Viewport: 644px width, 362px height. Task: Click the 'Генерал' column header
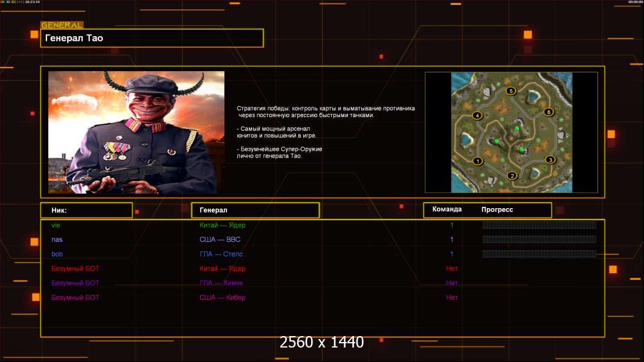click(256, 210)
